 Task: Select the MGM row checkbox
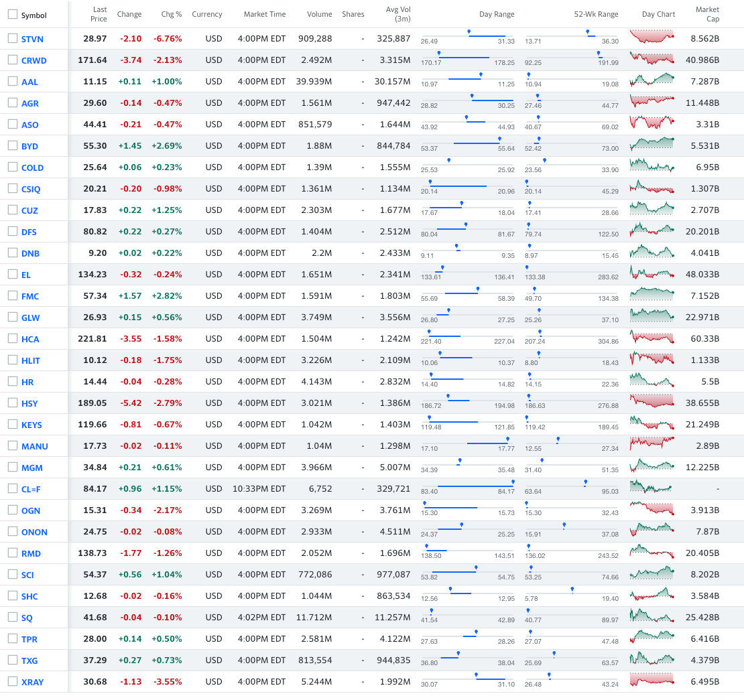coord(13,467)
